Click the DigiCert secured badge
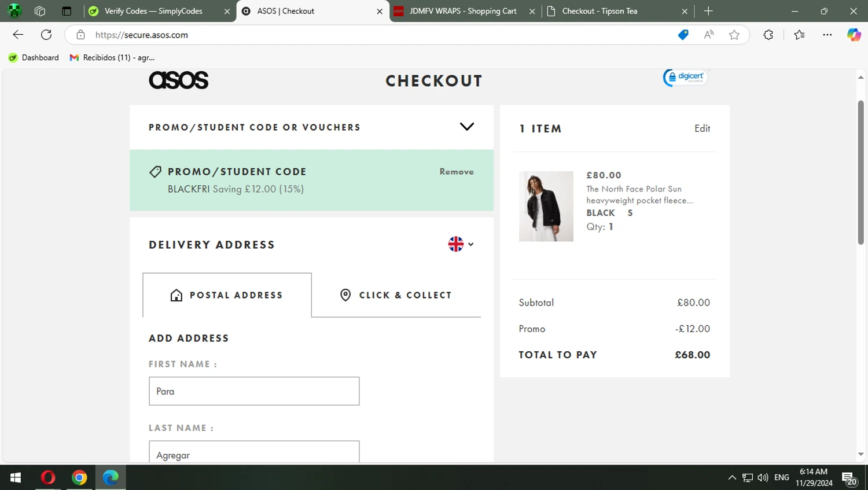Viewport: 868px width, 490px height. 685,78
